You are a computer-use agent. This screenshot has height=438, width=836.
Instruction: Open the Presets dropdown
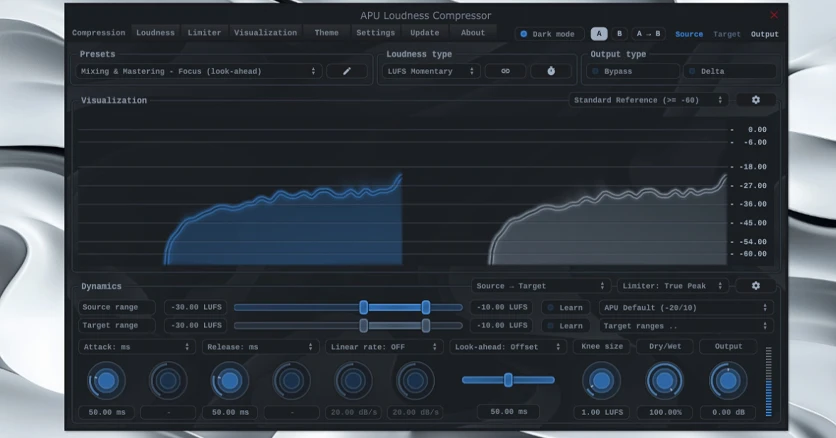tap(198, 71)
